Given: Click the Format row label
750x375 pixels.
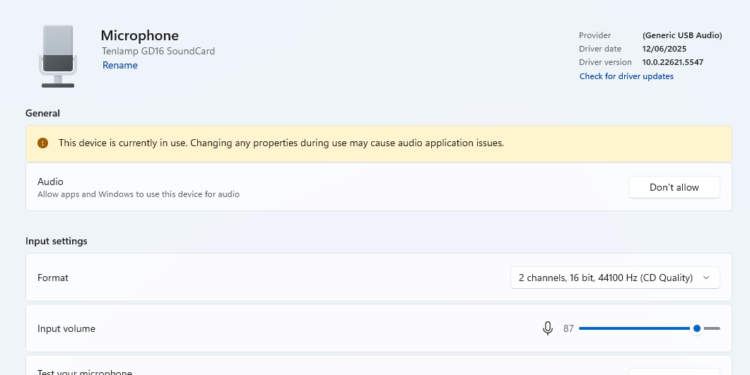Looking at the screenshot, I should click(53, 278).
